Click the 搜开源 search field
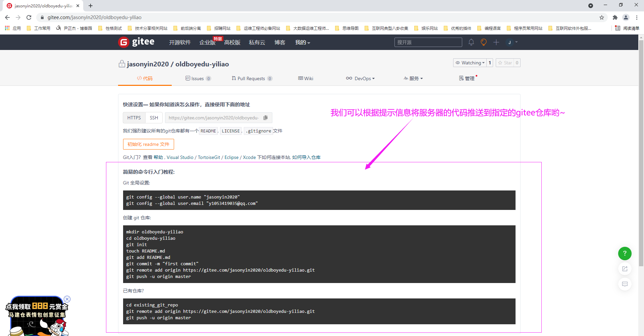Image resolution: width=644 pixels, height=336 pixels. coord(428,42)
